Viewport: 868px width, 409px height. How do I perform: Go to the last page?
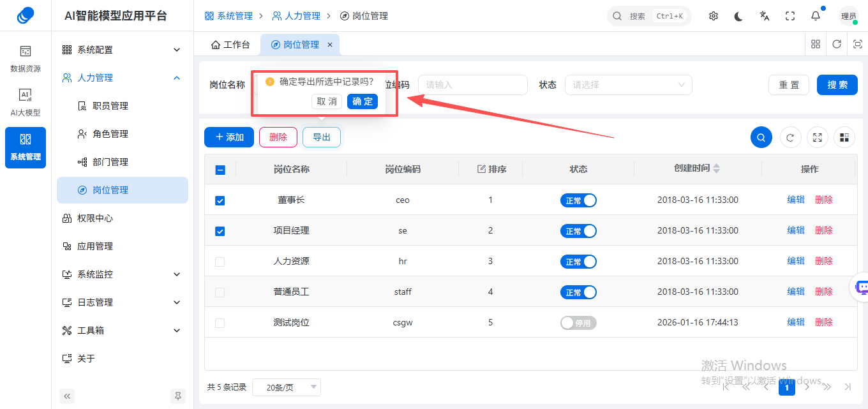(848, 387)
